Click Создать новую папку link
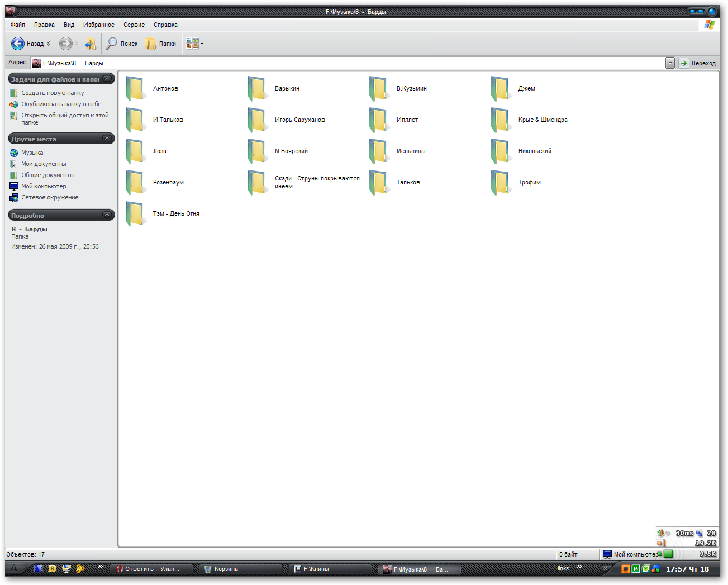Screen dimensions: 728x585 (53, 93)
